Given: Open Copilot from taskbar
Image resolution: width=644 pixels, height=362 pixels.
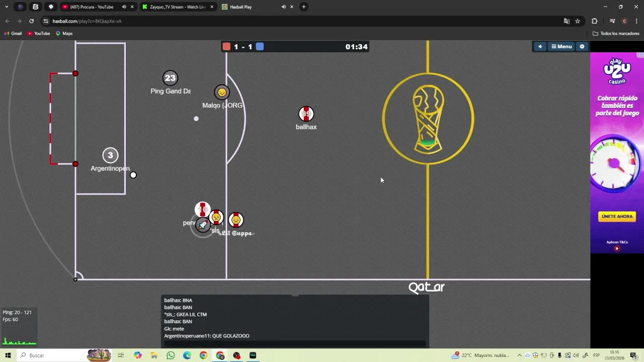Looking at the screenshot, I should point(137,355).
